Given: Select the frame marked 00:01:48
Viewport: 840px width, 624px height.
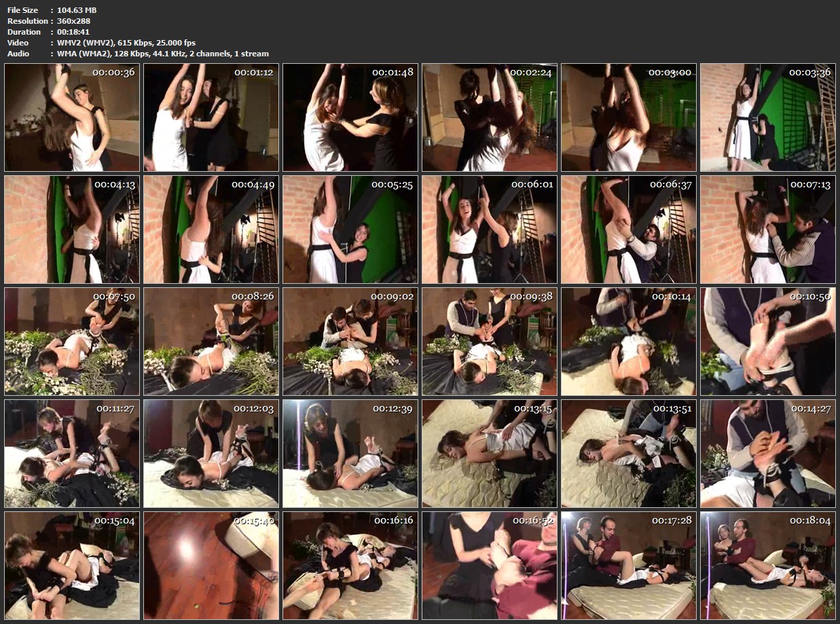Looking at the screenshot, I should click(350, 117).
